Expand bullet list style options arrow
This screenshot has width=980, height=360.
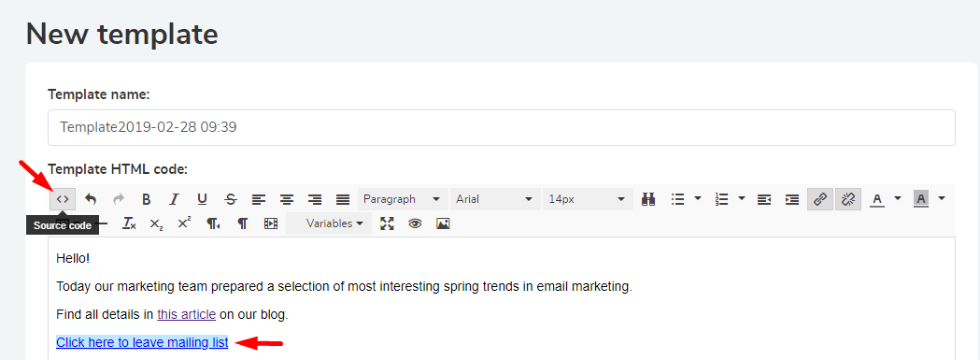(698, 200)
